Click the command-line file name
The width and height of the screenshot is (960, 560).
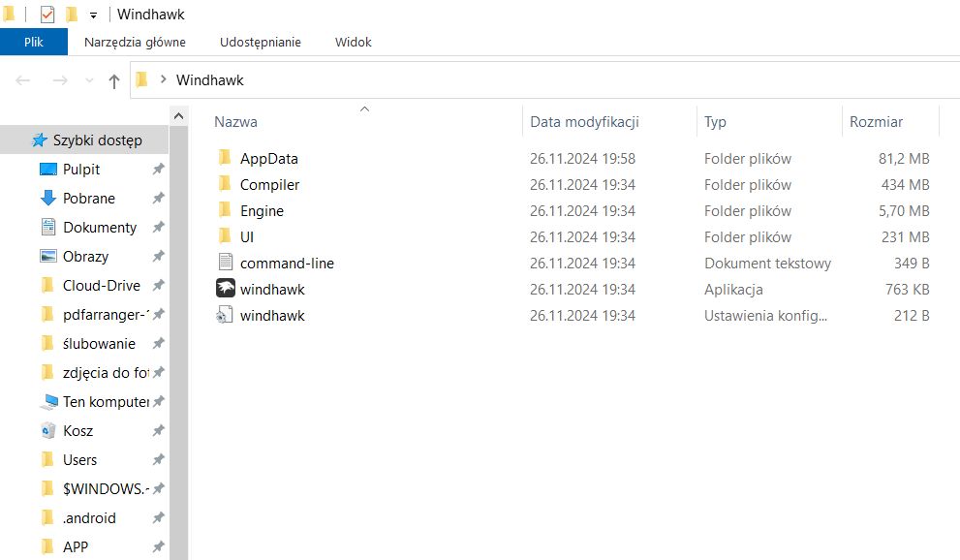(x=287, y=264)
